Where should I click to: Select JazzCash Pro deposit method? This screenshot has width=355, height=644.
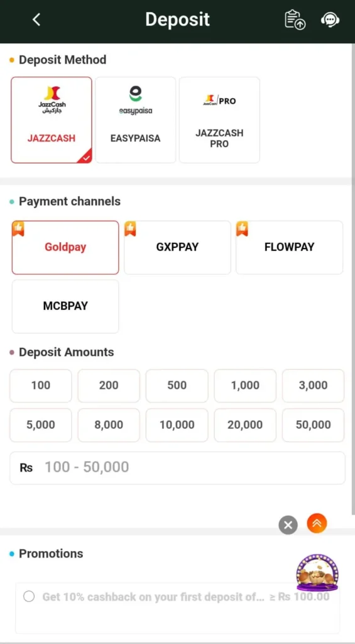coord(219,120)
